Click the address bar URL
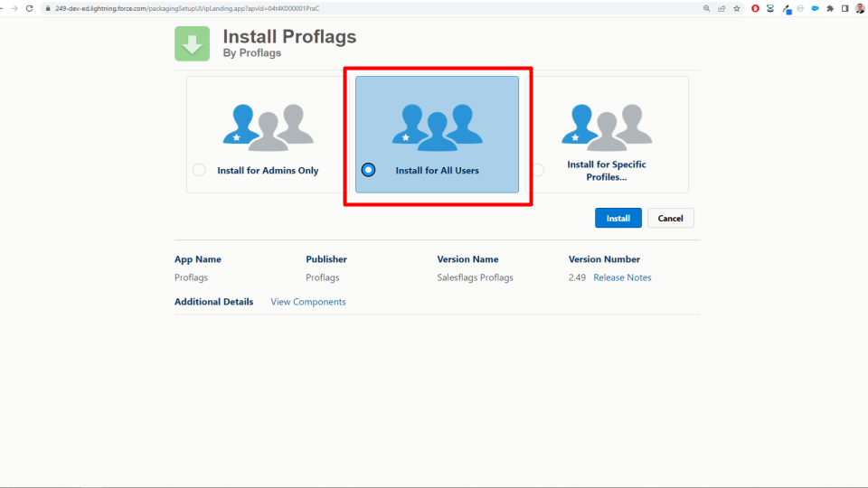 click(x=187, y=8)
